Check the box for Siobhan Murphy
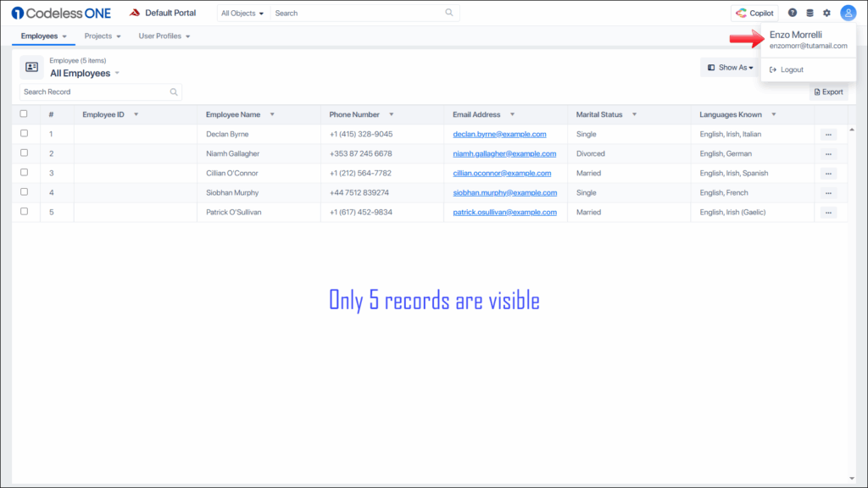Image resolution: width=868 pixels, height=488 pixels. tap(24, 192)
